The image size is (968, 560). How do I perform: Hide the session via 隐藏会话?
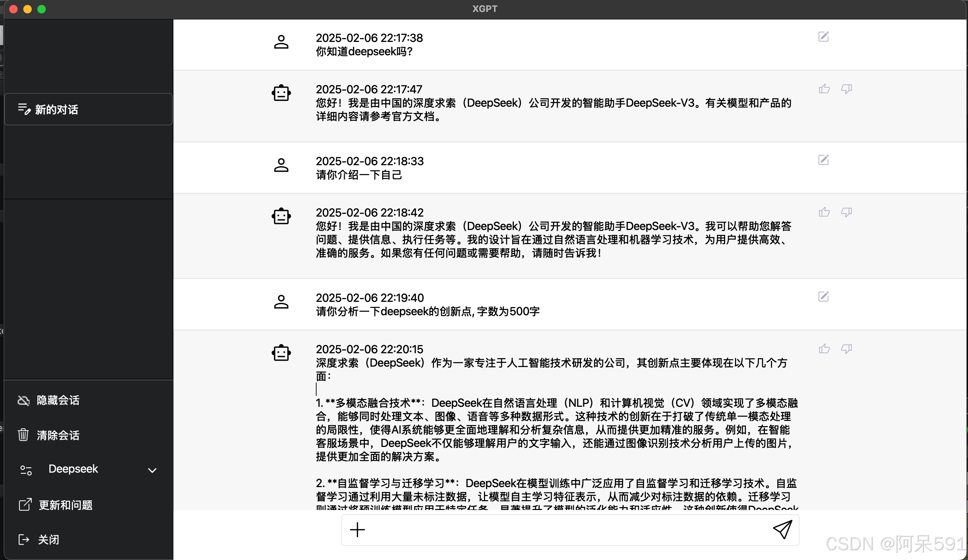coord(57,400)
